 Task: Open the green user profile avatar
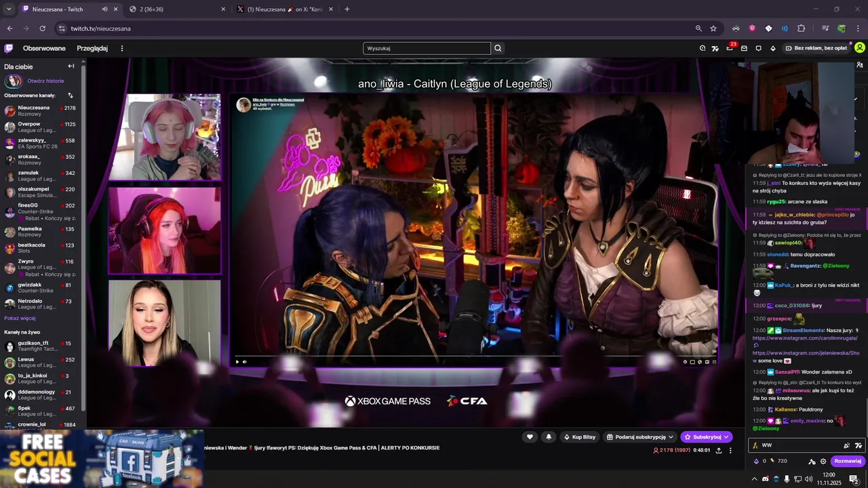point(860,47)
